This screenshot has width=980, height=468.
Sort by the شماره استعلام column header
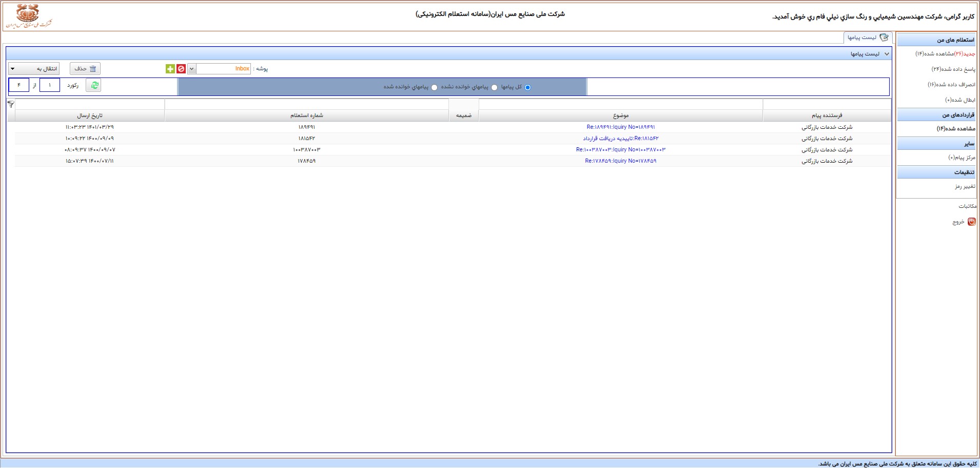point(307,115)
